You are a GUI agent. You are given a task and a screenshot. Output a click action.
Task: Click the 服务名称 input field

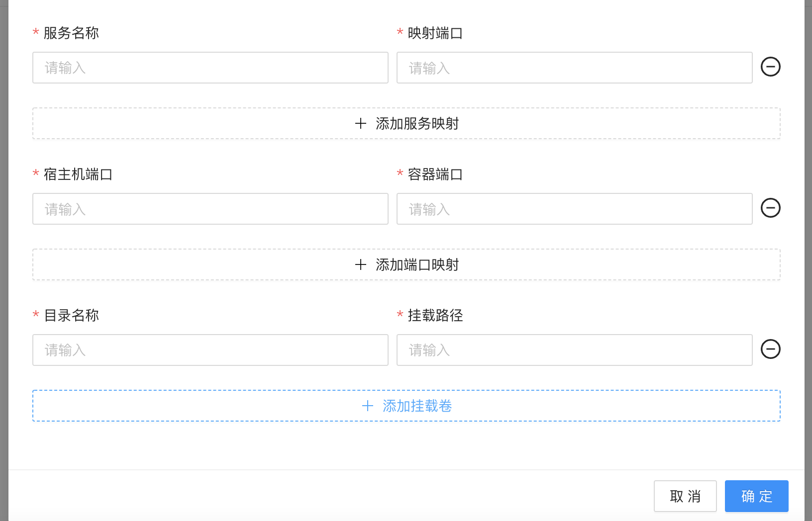coord(210,68)
